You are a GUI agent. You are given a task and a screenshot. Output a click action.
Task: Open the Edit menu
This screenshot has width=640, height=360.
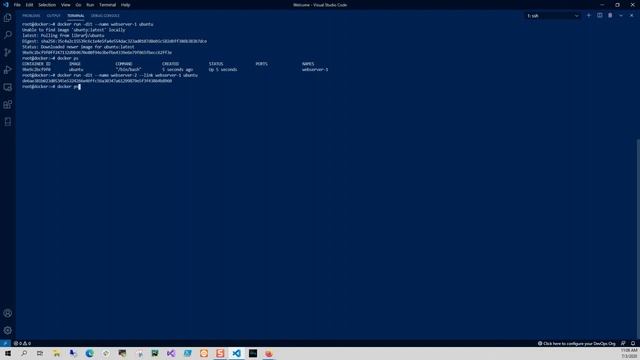tap(29, 5)
